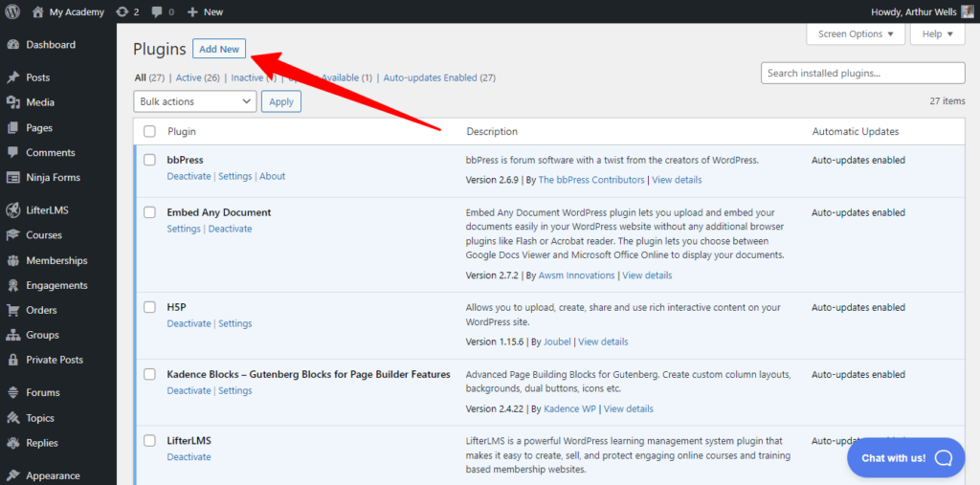View details for H5P plugin

(x=603, y=342)
